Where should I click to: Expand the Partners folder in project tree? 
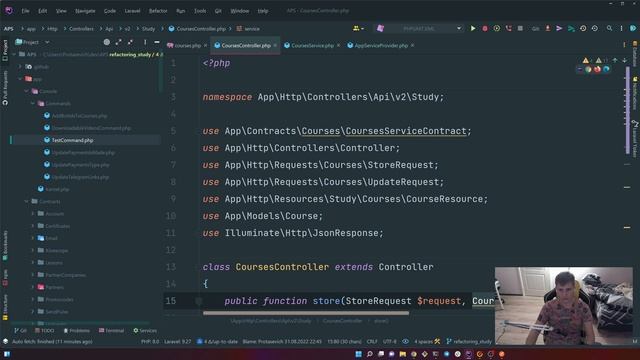[33, 287]
